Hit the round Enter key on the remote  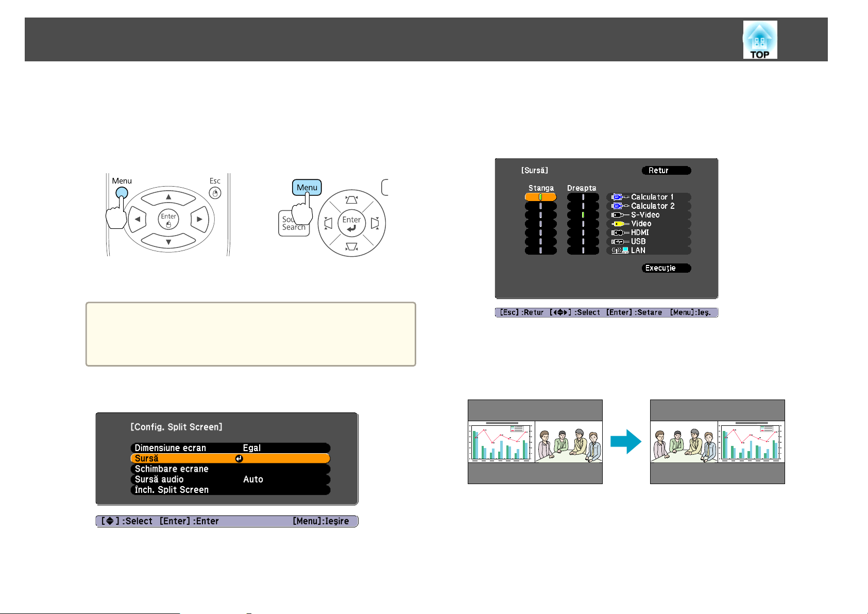(x=168, y=220)
